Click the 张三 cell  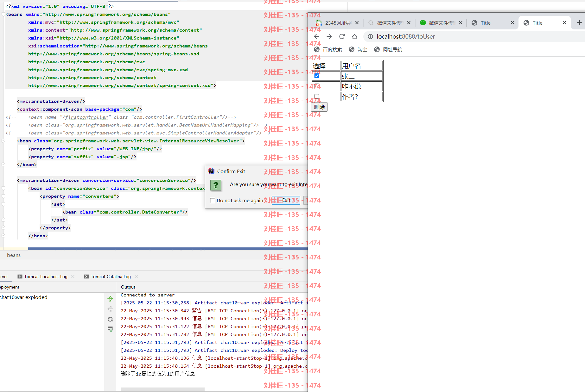(x=362, y=76)
